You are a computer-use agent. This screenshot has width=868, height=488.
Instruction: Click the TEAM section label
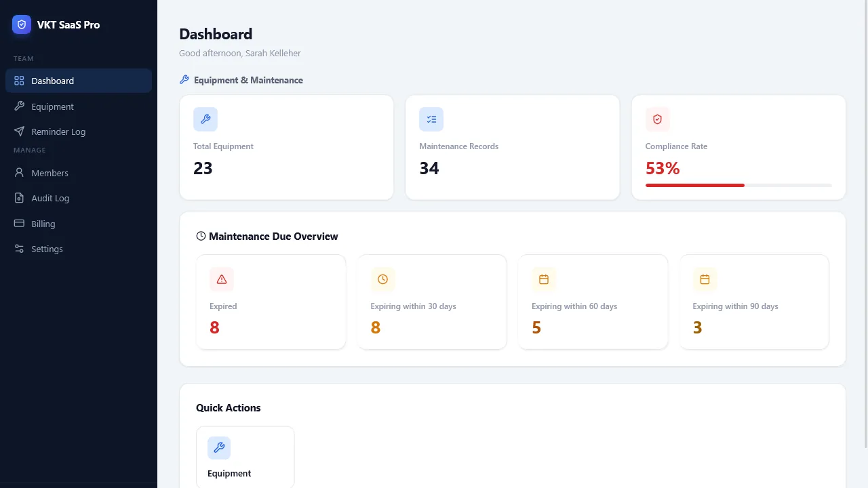tap(24, 59)
